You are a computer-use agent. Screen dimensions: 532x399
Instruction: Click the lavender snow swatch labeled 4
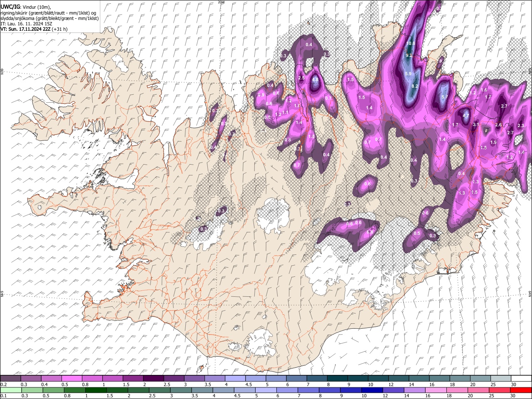click(235, 379)
